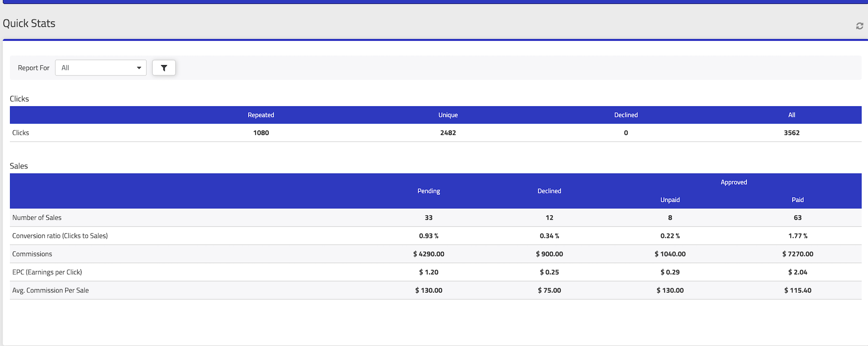Click the Declined header in the Clicks table
Viewport: 868px width, 346px height.
point(626,115)
